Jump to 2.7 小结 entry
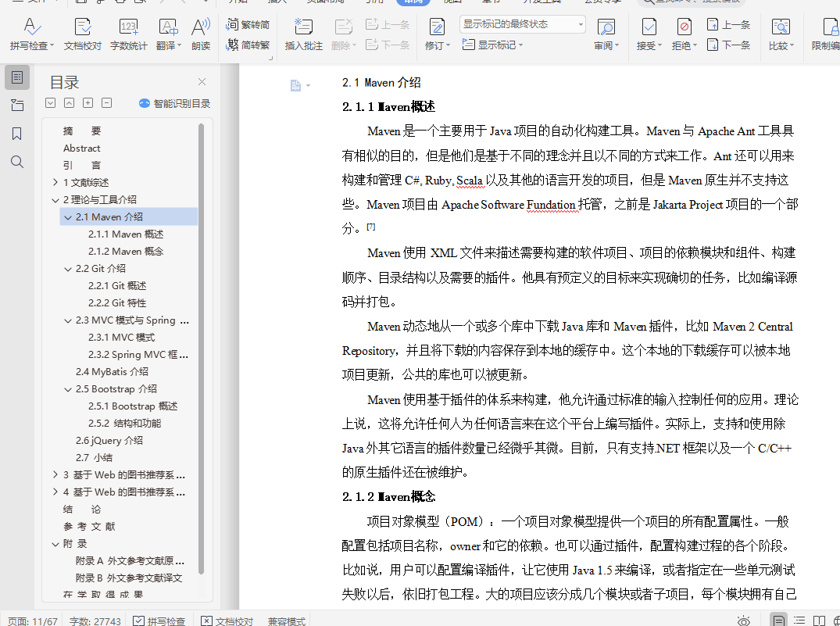 click(95, 457)
